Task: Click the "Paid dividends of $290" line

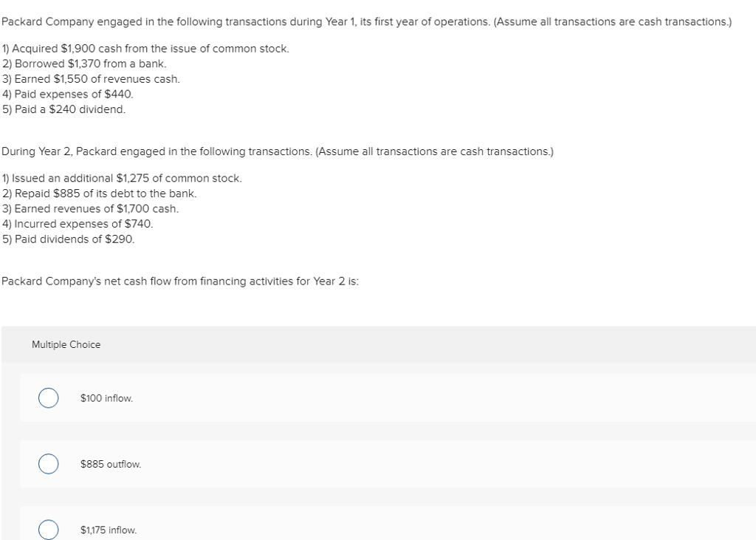Action: click(69, 239)
